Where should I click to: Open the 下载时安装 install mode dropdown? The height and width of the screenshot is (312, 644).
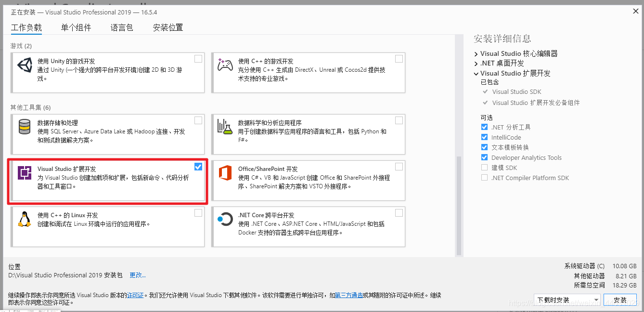click(567, 300)
